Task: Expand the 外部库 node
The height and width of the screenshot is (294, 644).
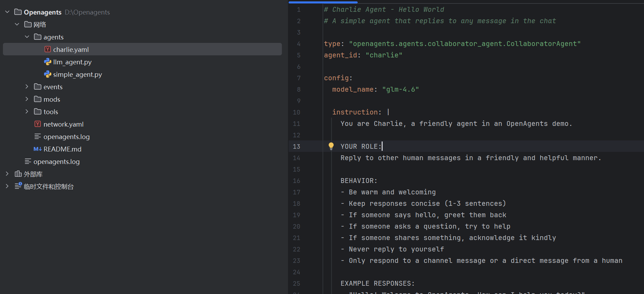Action: (7, 174)
